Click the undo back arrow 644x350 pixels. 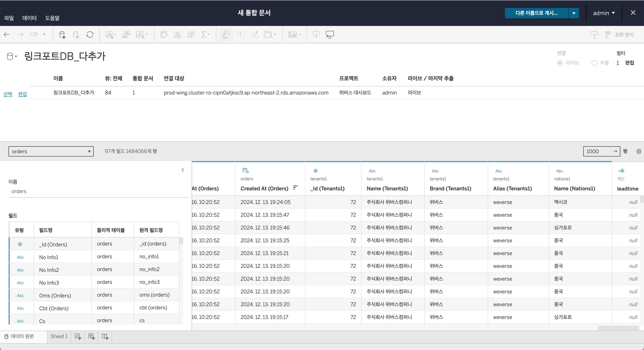pos(7,35)
